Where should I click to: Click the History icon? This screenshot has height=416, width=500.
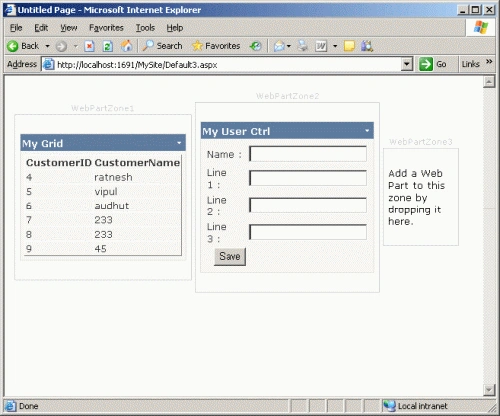coord(256,46)
